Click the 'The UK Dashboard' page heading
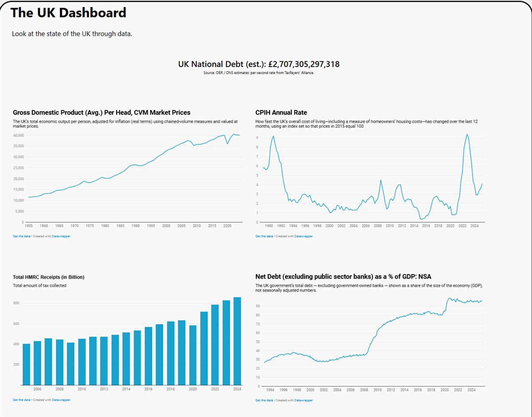This screenshot has height=417, width=532. 68,13
